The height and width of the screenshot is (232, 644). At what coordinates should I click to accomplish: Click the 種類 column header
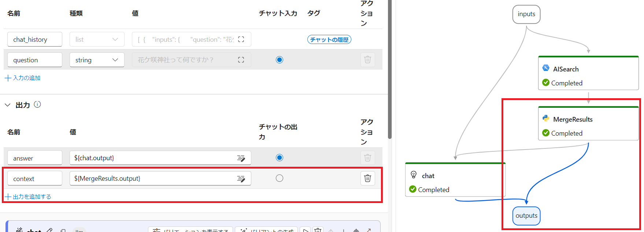[76, 13]
